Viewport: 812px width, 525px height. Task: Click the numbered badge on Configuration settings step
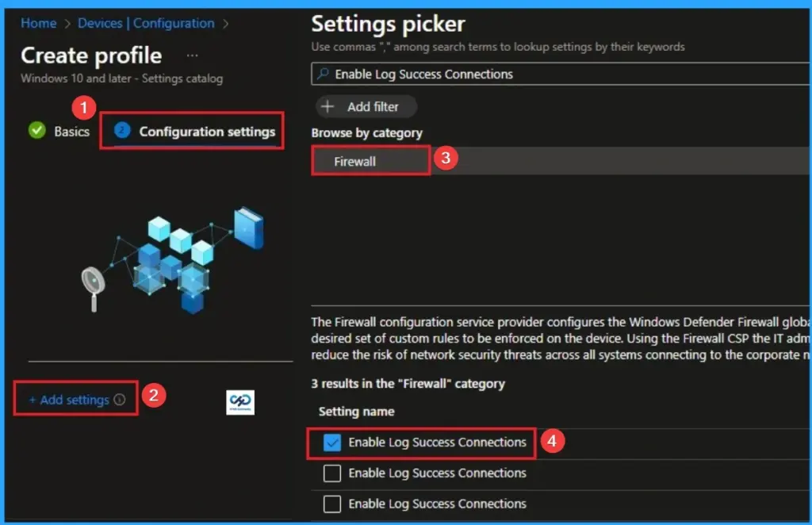click(x=121, y=132)
